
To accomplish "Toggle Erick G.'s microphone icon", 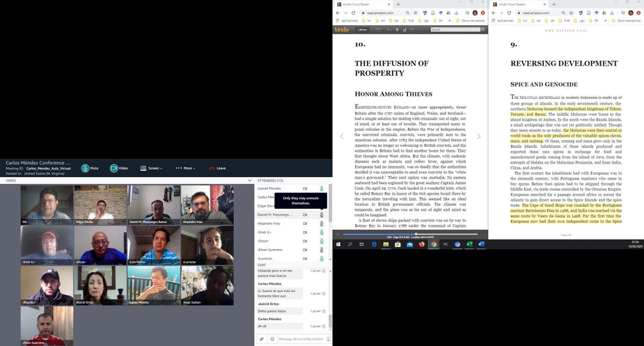I will point(321,232).
